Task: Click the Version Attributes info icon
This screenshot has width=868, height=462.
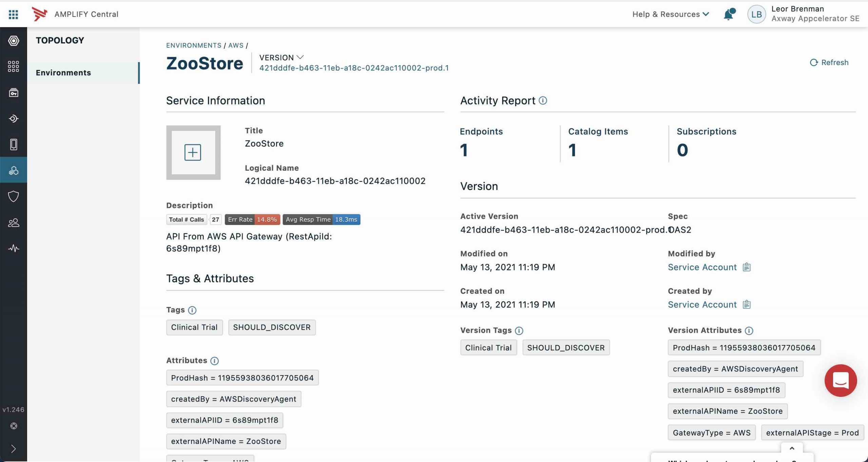Action: (749, 331)
